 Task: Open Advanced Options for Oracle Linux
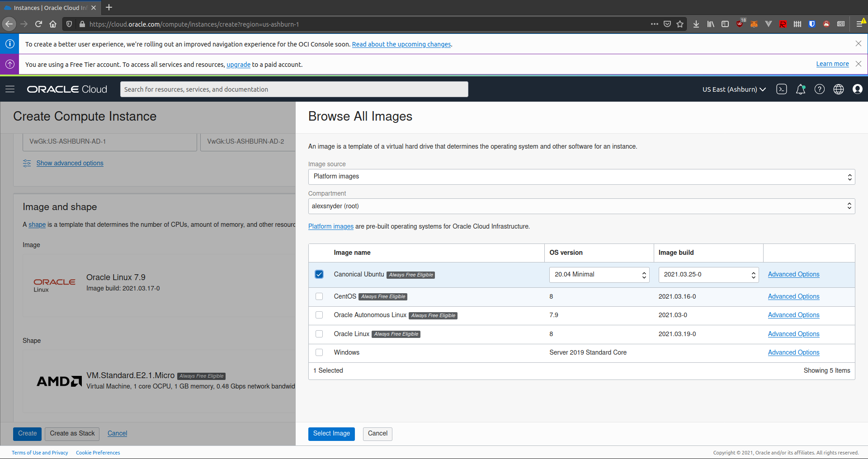[793, 334]
